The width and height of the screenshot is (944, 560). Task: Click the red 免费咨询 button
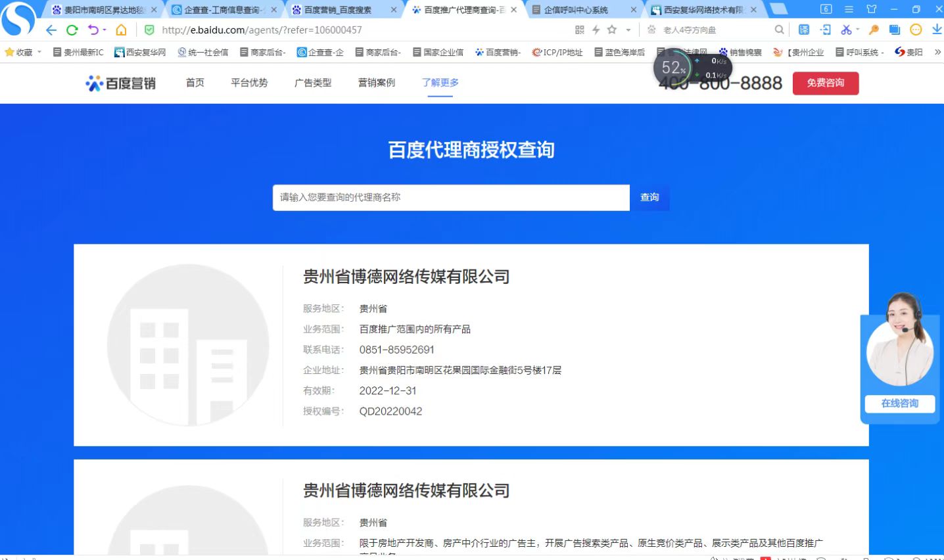coord(826,83)
